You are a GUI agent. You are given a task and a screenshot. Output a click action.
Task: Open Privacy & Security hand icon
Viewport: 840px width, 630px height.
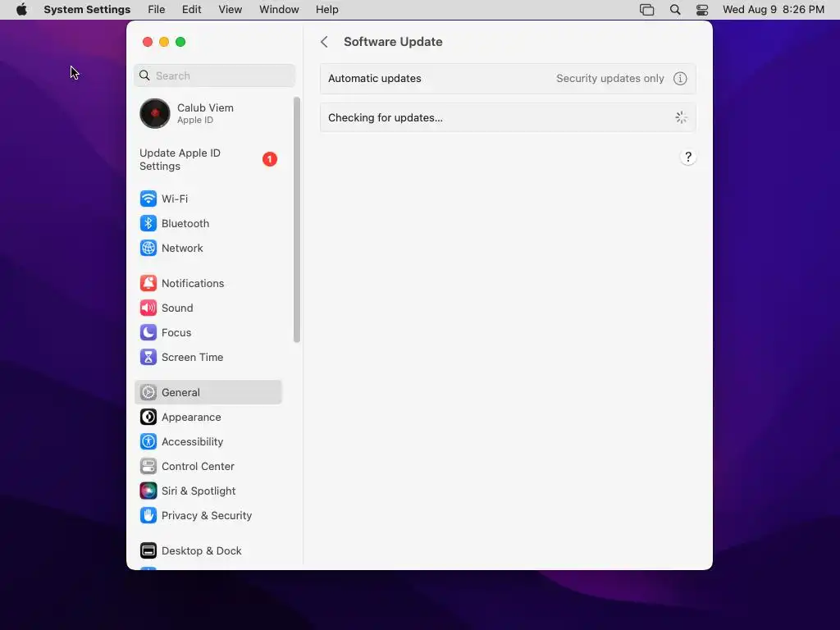coord(148,516)
